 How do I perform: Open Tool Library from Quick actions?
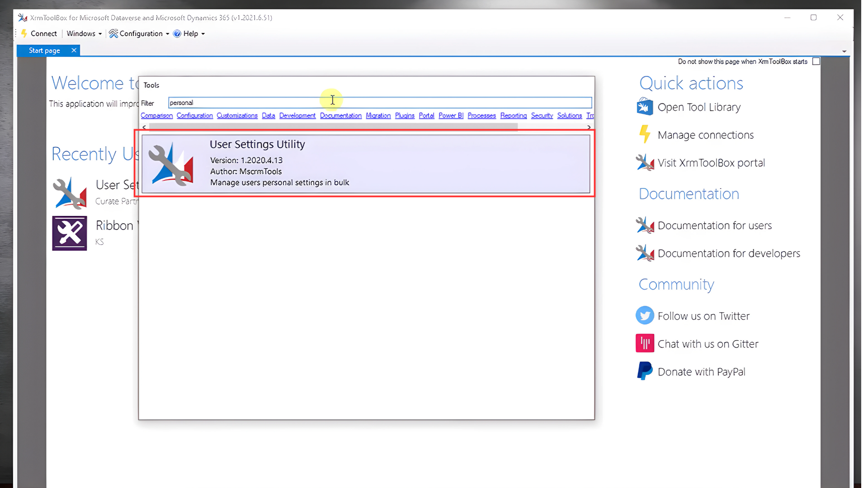coord(699,107)
